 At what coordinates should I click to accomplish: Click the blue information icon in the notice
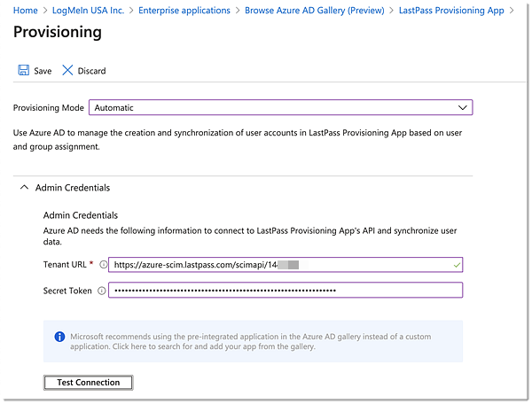59,337
